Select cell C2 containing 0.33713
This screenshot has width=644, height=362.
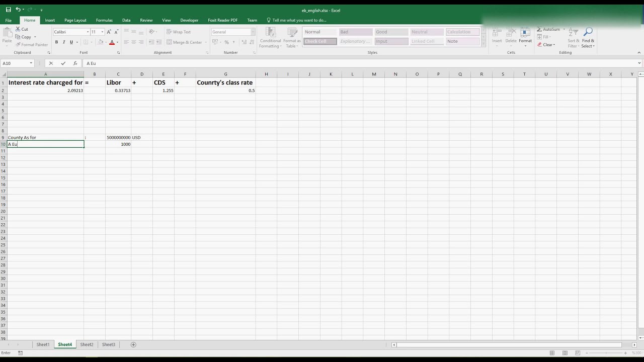(x=118, y=90)
